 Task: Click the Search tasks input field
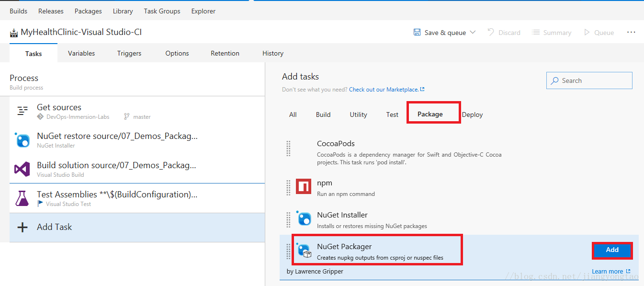[x=589, y=80]
